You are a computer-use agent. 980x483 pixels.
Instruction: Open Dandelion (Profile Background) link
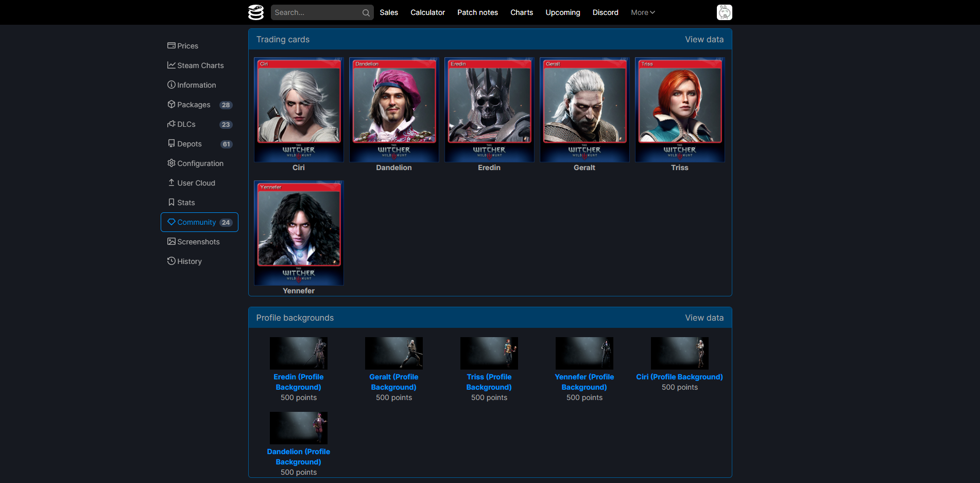pyautogui.click(x=299, y=457)
